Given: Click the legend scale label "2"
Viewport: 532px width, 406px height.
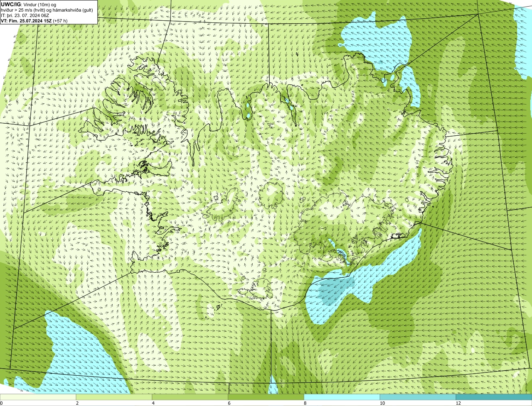Looking at the screenshot, I should click(x=77, y=403).
